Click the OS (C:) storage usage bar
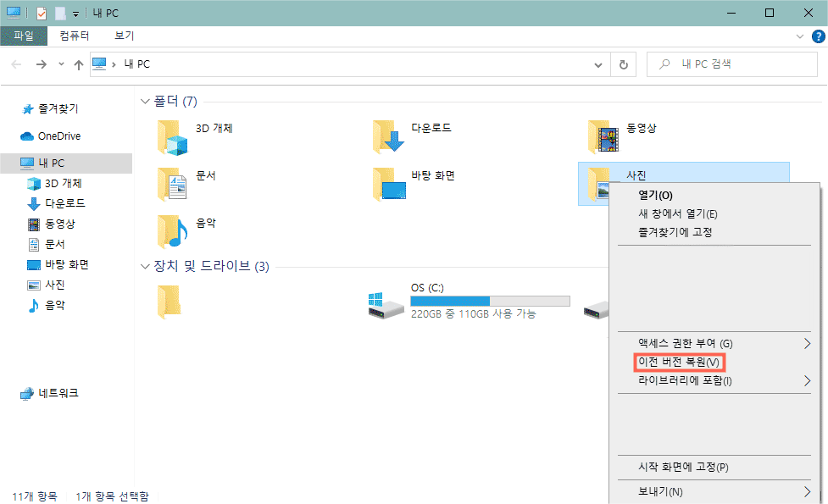Image resolution: width=828 pixels, height=504 pixels. point(490,301)
